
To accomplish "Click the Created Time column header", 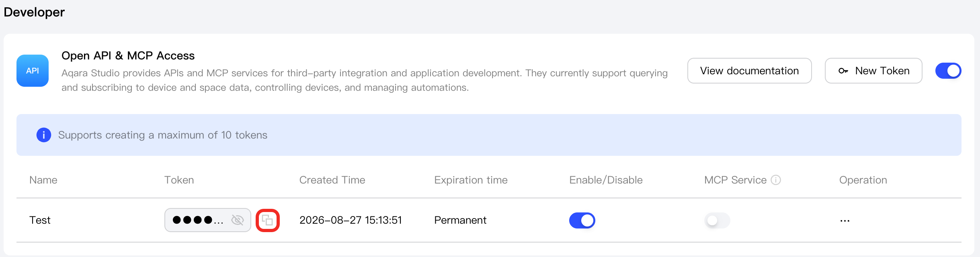I will [x=332, y=180].
